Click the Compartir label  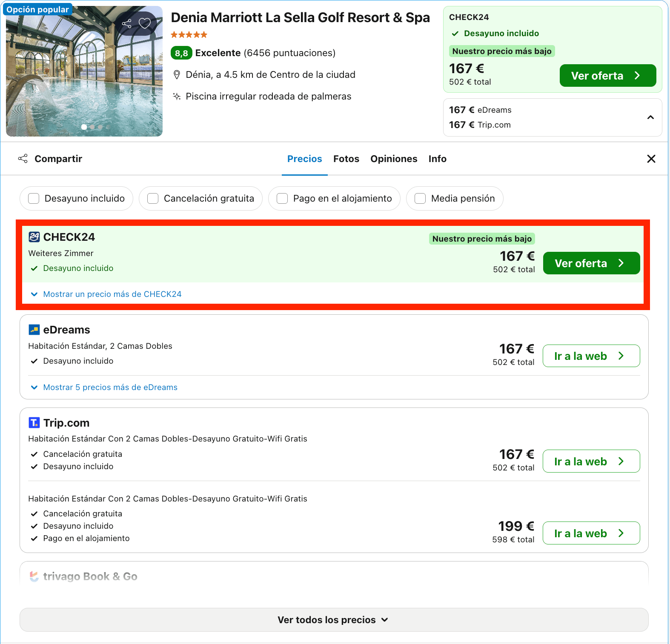pos(58,159)
